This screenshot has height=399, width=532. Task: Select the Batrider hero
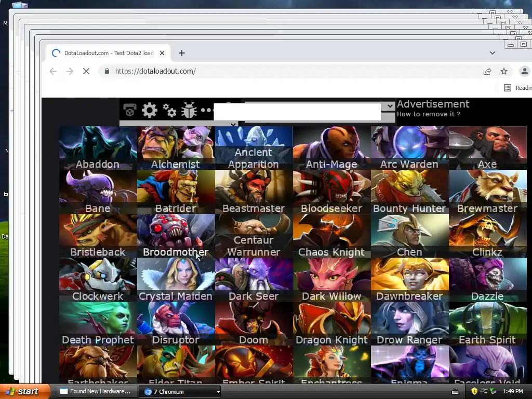tap(176, 192)
